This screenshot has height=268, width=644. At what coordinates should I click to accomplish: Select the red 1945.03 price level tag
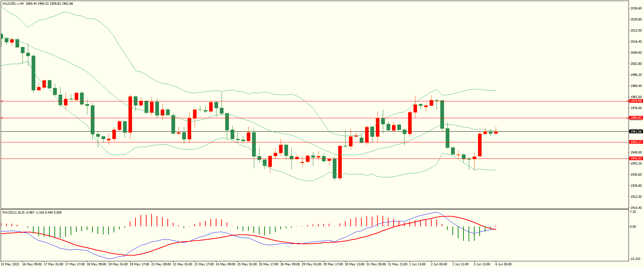tap(636, 159)
